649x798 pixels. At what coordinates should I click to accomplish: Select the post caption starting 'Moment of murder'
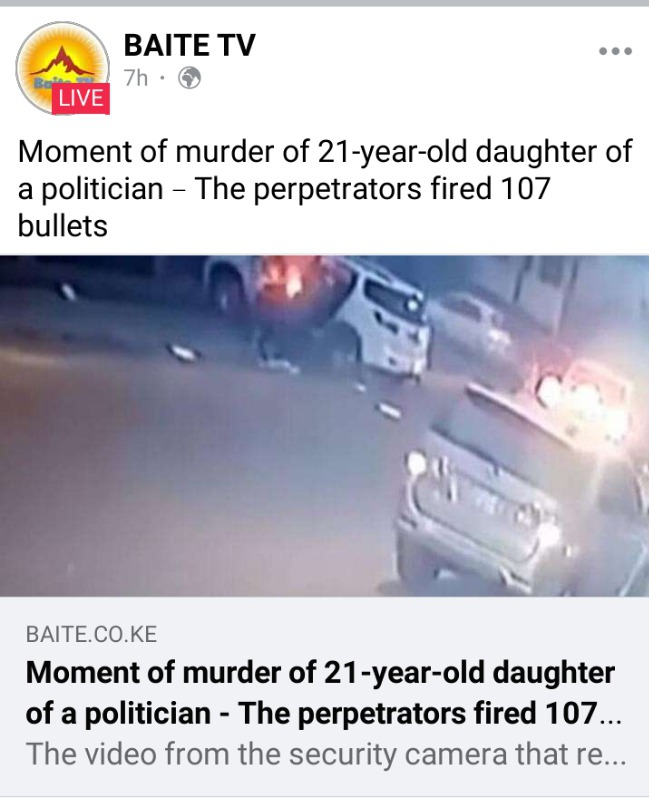[325, 188]
